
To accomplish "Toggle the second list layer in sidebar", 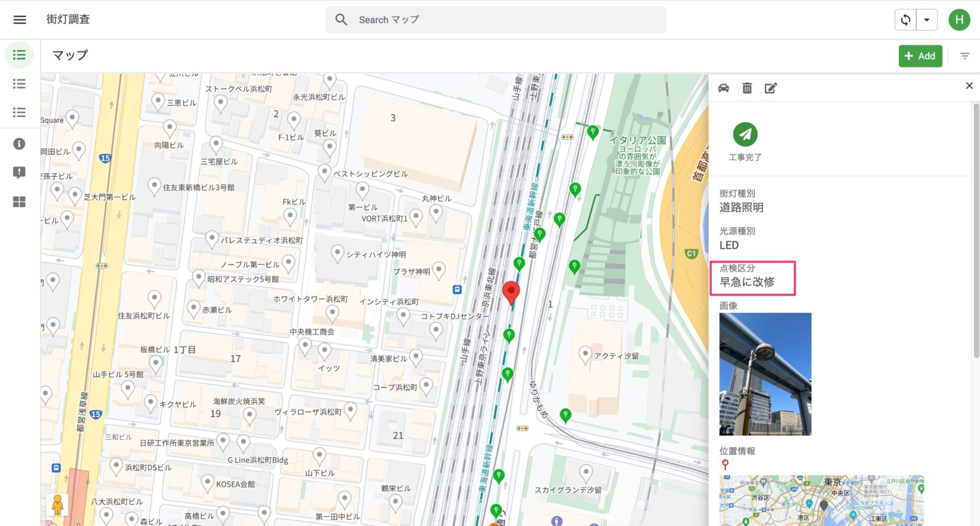I will 19,83.
